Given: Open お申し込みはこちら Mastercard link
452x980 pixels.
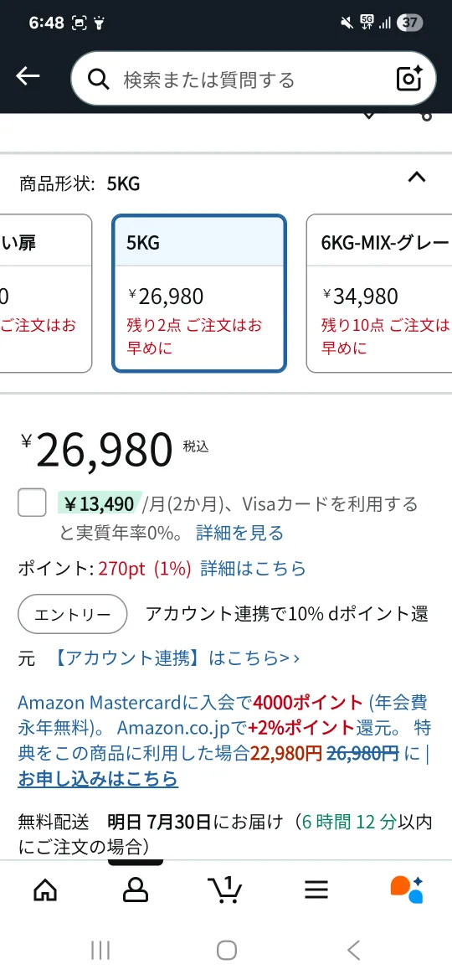Looking at the screenshot, I should pos(98,779).
